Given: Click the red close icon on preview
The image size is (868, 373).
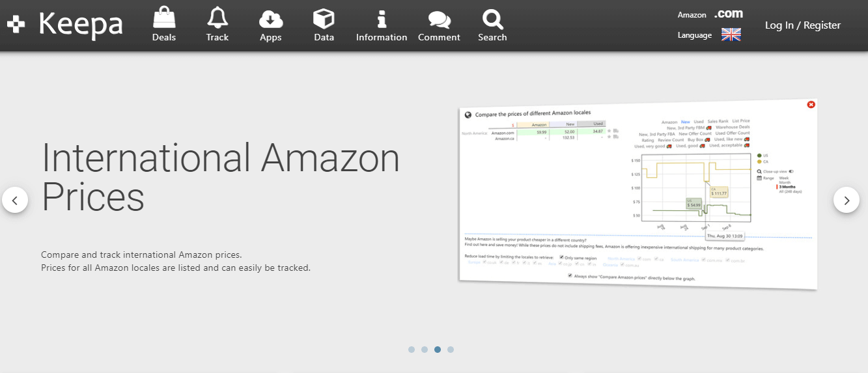Looking at the screenshot, I should tap(811, 104).
